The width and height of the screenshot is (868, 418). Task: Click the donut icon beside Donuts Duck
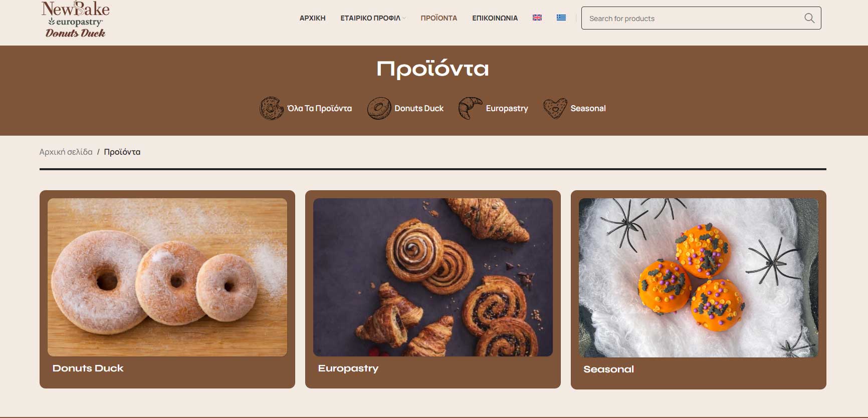[x=379, y=108]
